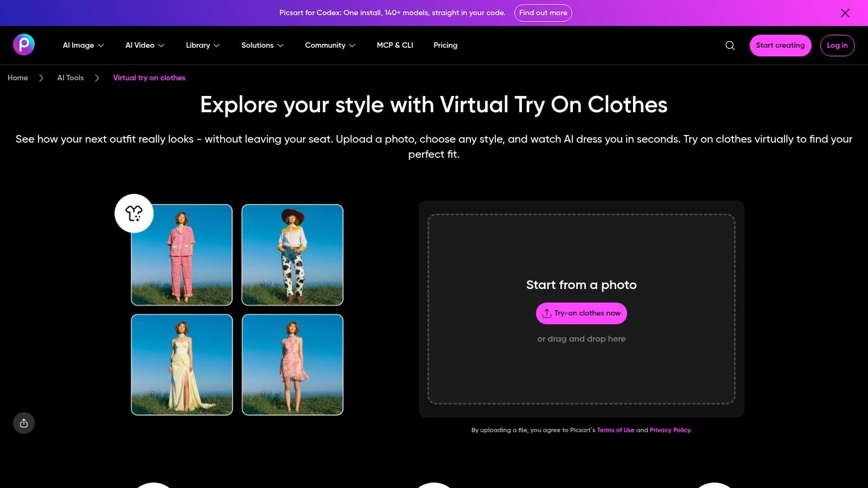Expand the AI Image dropdown
The width and height of the screenshot is (868, 488).
83,45
